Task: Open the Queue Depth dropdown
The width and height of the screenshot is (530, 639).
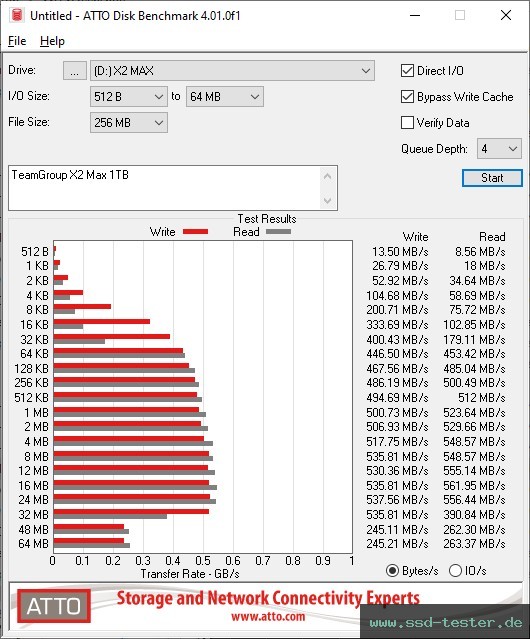Action: (499, 149)
